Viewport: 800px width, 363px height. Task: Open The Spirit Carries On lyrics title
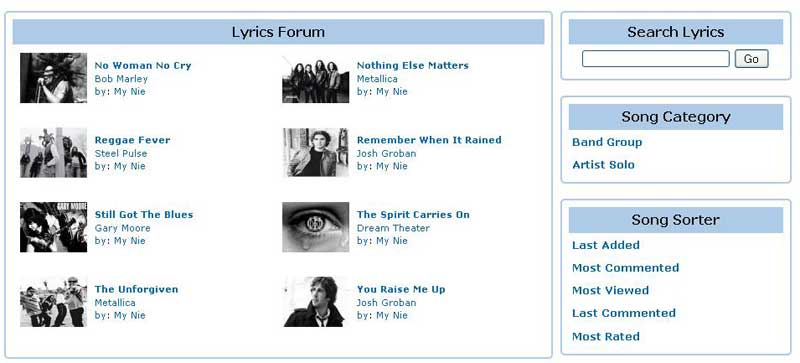click(x=413, y=214)
